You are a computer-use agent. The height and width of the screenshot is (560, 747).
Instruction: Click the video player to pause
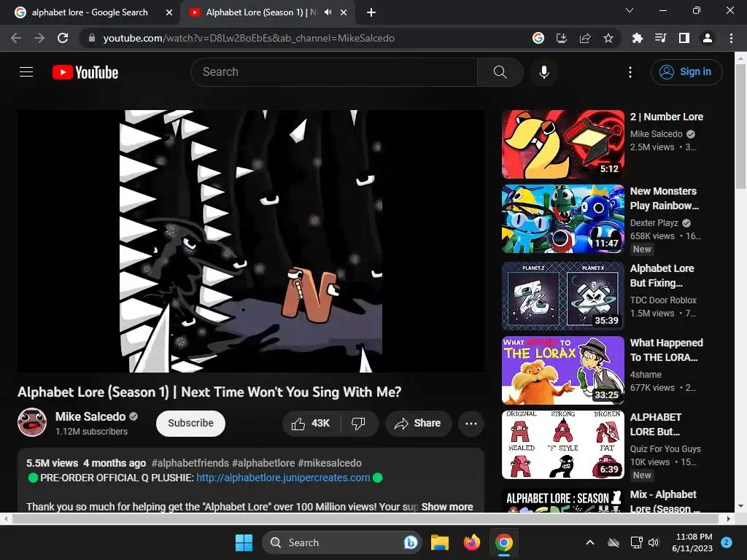click(x=251, y=241)
